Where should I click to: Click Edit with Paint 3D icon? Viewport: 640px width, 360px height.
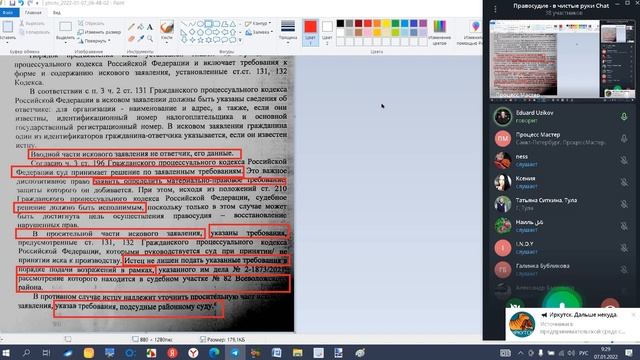point(475,27)
